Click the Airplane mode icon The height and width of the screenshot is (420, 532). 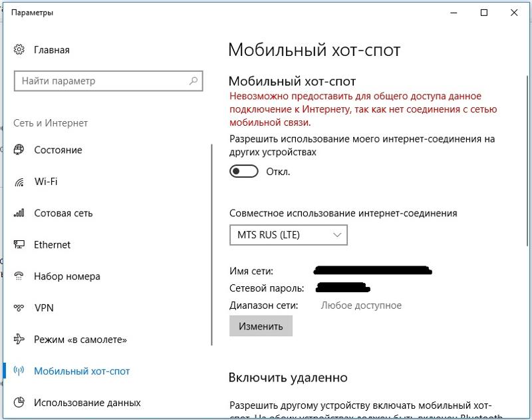pos(19,339)
